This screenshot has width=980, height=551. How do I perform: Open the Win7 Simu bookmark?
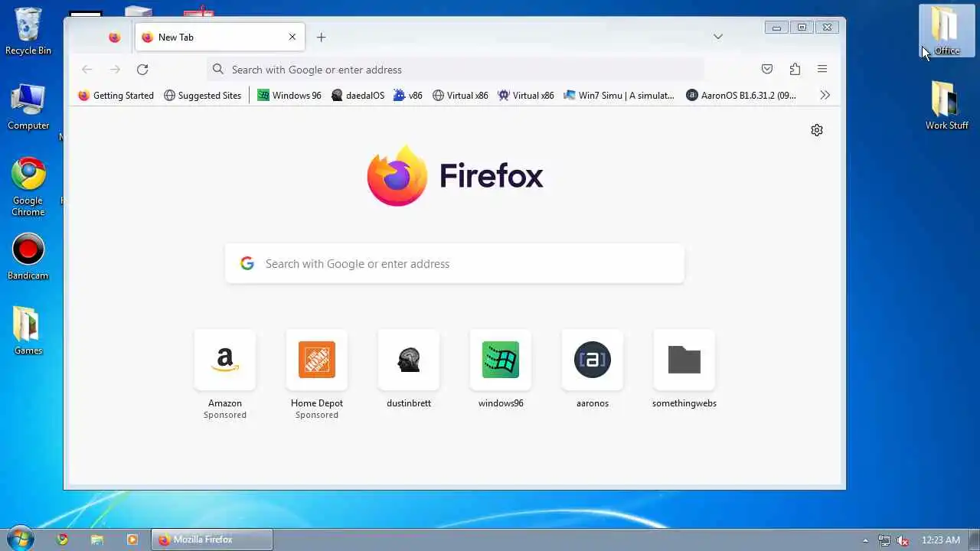pos(619,96)
